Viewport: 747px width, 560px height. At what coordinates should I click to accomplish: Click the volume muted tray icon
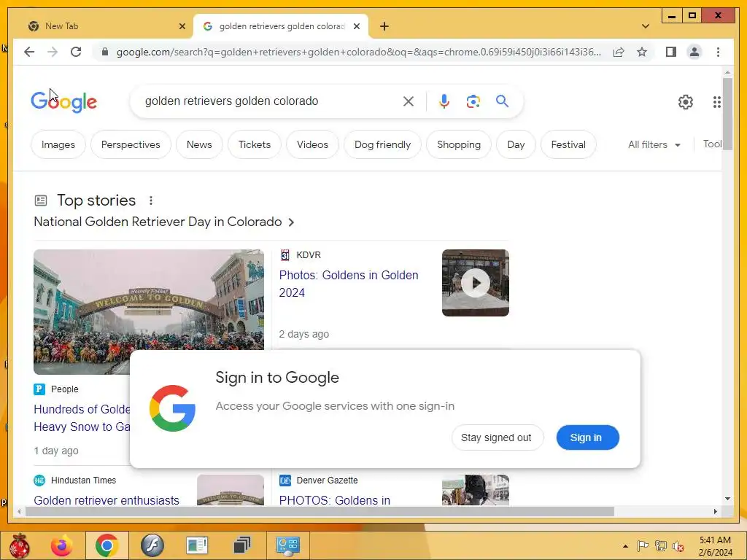click(x=678, y=546)
